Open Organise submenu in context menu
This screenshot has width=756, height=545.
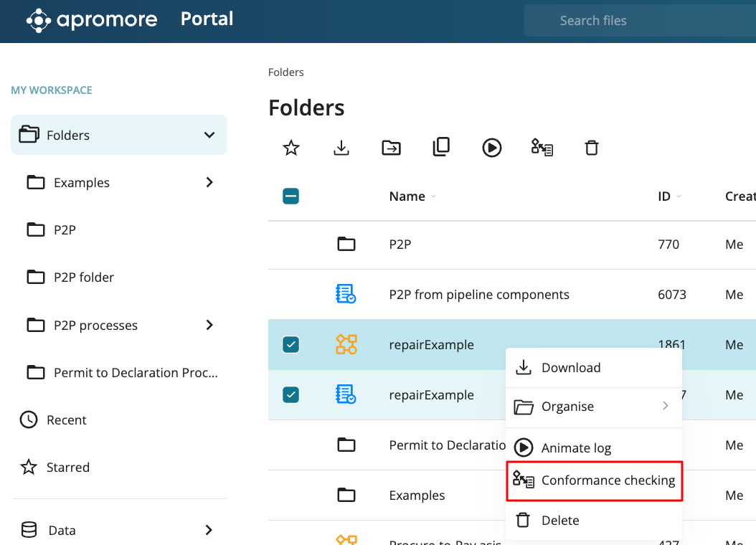(x=594, y=407)
